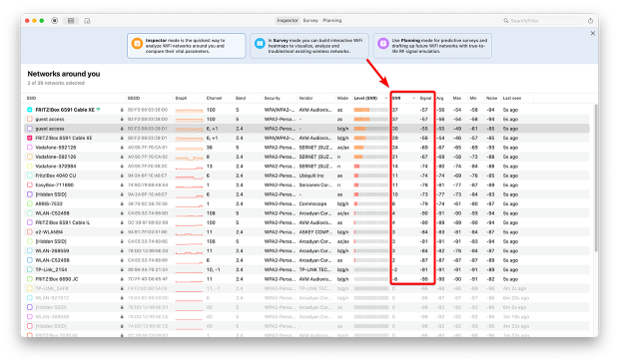Screen dimensions: 619x364
Task: Click the signal graph of the FRITZ!Box 6591 Cable IL row
Action: (x=189, y=223)
